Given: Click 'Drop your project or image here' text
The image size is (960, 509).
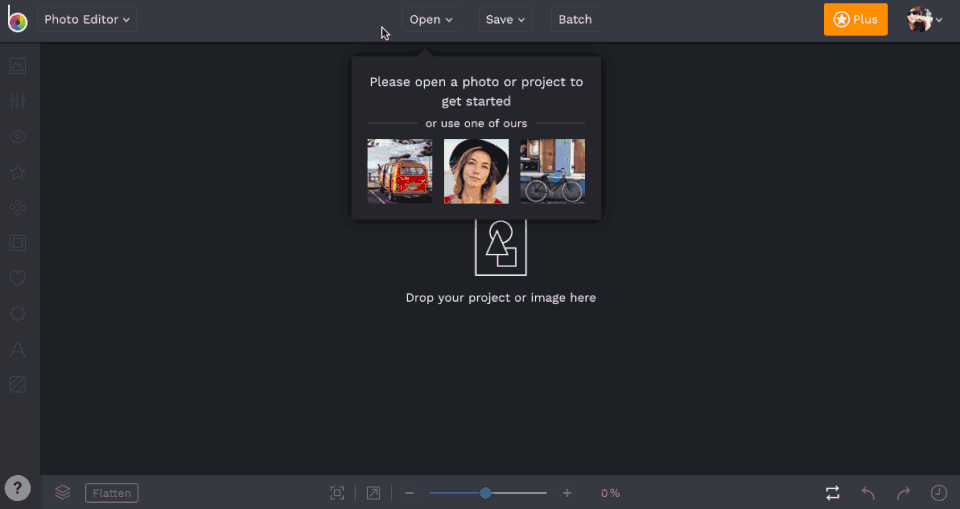Looking at the screenshot, I should pyautogui.click(x=501, y=298).
